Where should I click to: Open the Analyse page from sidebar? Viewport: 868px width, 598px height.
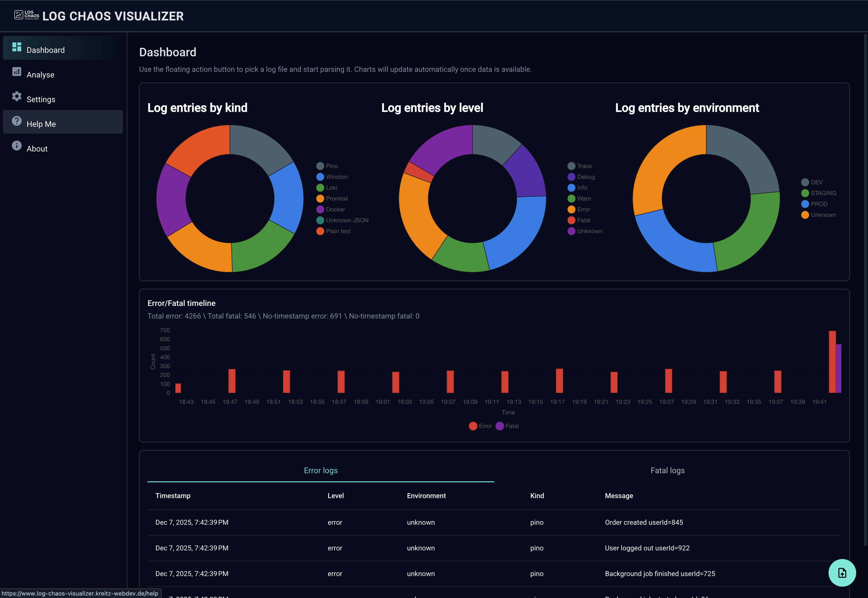click(x=40, y=75)
